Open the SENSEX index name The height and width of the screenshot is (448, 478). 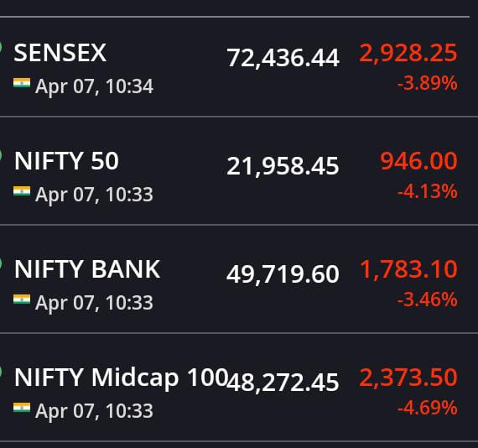60,53
